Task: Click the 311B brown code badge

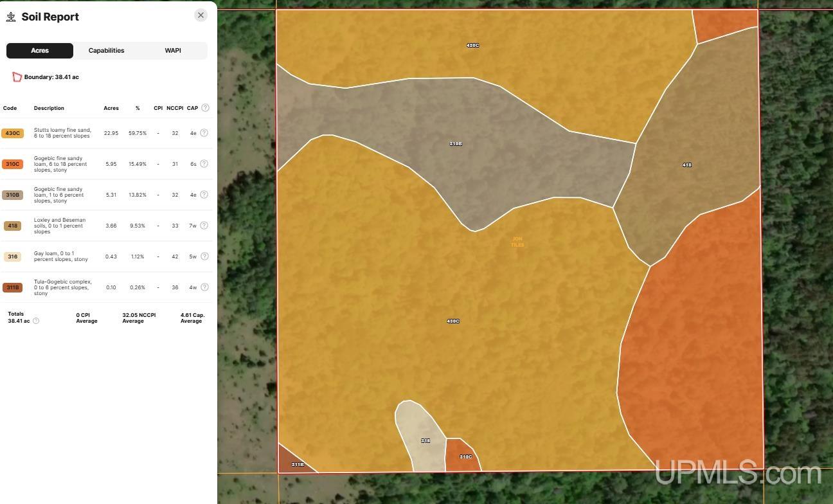Action: tap(12, 287)
